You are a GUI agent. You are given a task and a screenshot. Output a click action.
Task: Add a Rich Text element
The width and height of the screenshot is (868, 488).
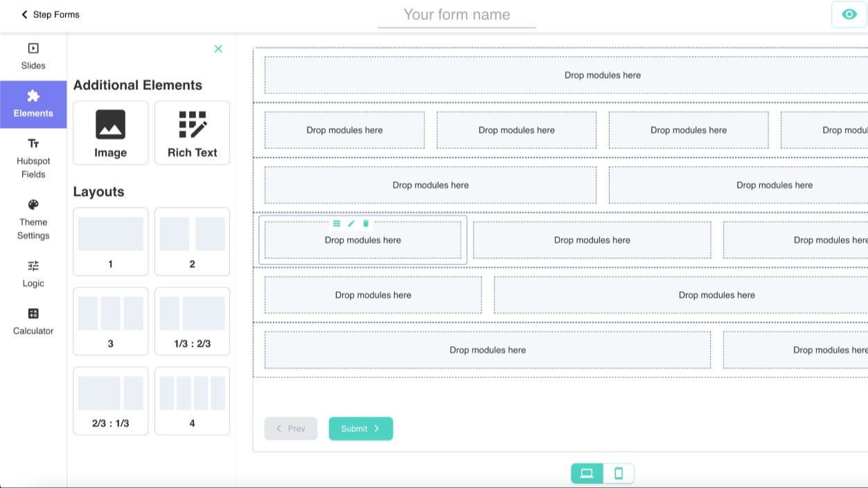192,132
